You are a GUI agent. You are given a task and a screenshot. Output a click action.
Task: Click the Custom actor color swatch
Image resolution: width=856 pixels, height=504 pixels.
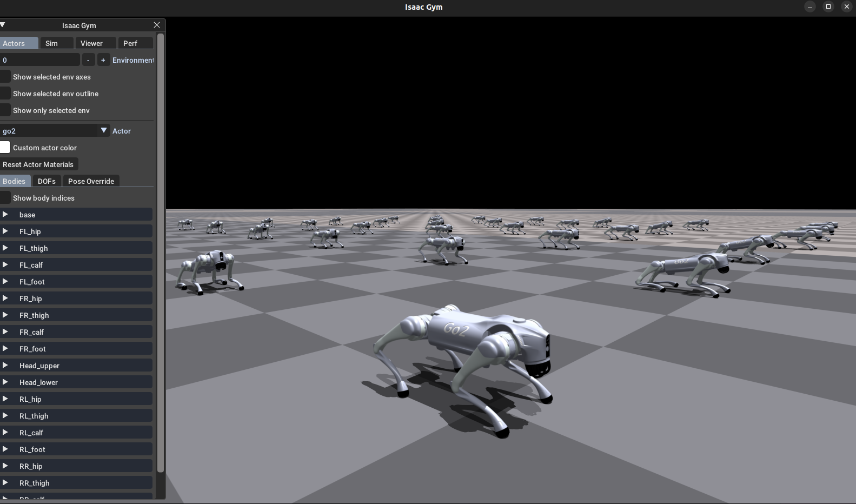[x=5, y=148]
